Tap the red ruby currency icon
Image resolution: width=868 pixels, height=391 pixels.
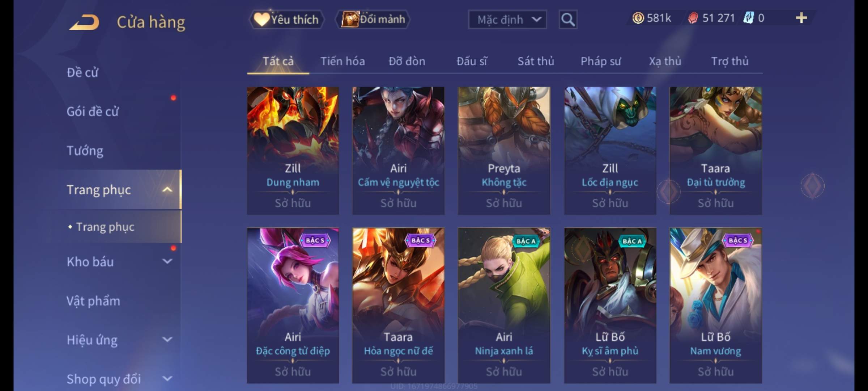693,18
